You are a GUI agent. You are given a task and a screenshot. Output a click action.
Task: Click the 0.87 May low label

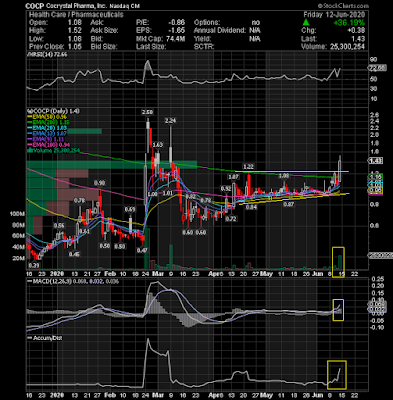click(x=288, y=204)
